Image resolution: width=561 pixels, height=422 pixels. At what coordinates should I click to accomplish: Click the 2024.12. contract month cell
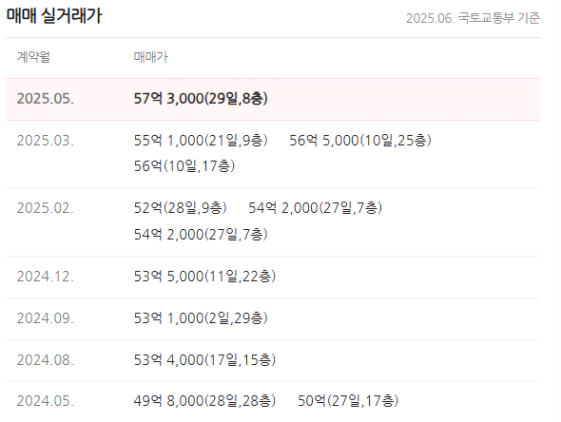pos(45,276)
